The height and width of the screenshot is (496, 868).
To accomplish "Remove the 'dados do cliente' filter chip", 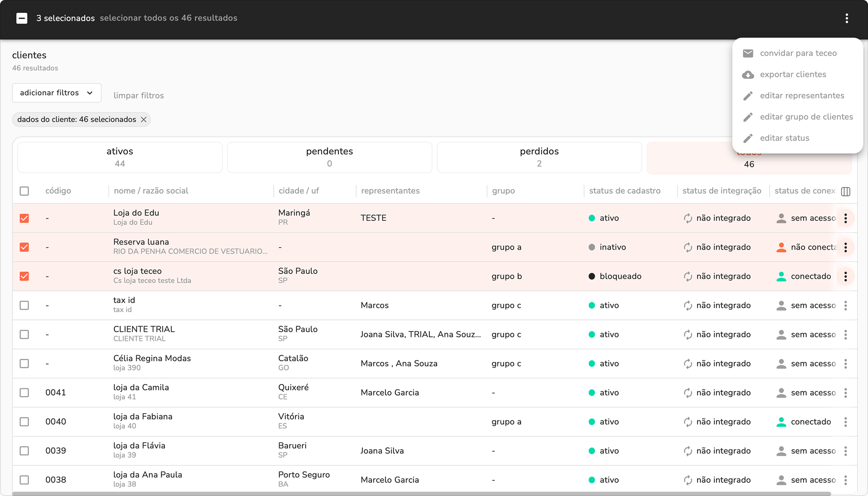I will 143,119.
